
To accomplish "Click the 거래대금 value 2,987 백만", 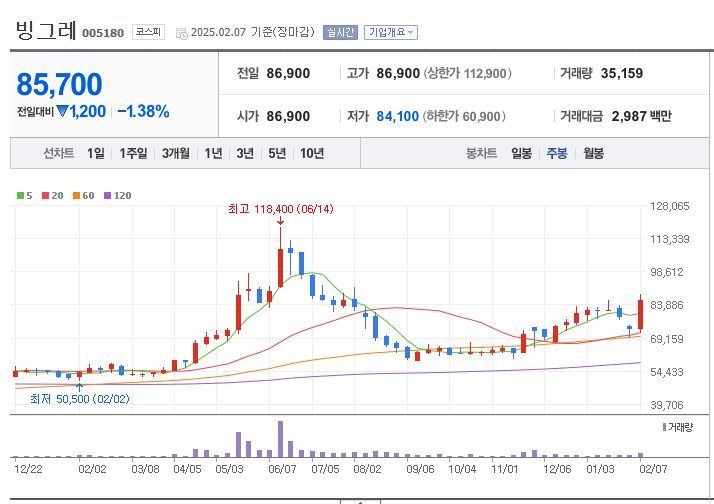I will (642, 116).
